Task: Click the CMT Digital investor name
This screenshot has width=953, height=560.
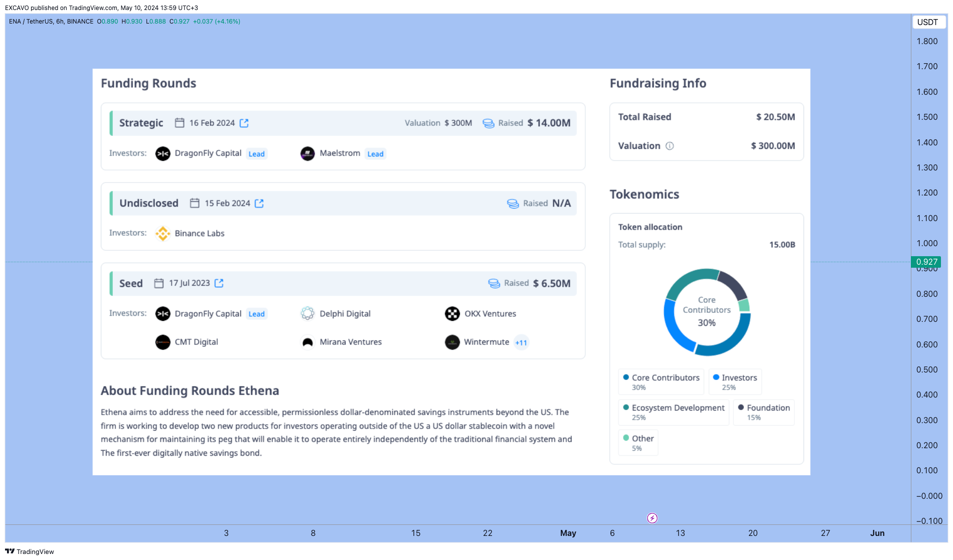Action: coord(197,342)
